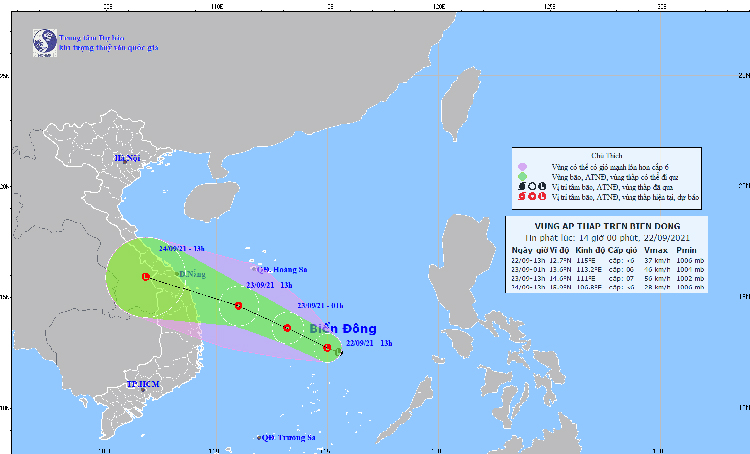This screenshot has height=454, width=750.
Task: Click the '37 km/h' Vmax cell
Action: (657, 261)
